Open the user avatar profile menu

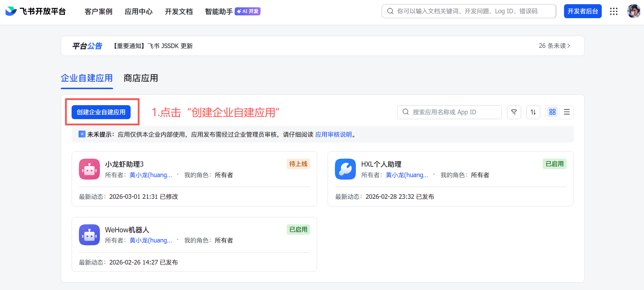point(634,11)
